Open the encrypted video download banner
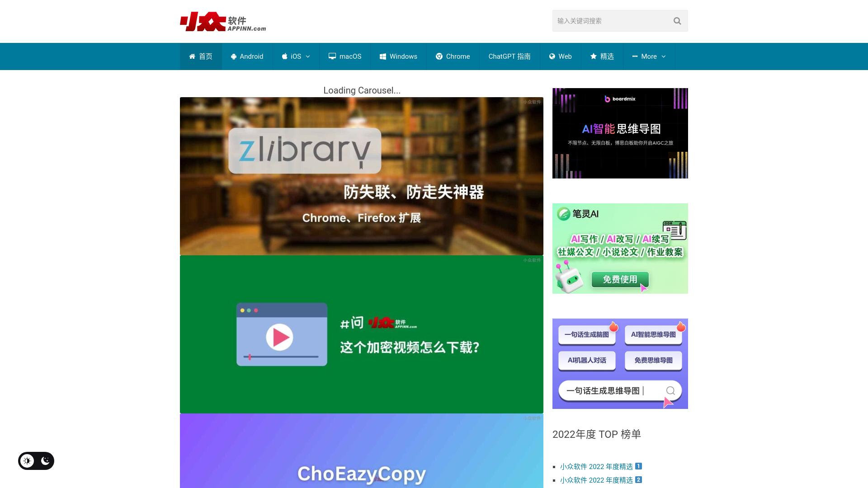This screenshot has height=488, width=868. pos(362,334)
